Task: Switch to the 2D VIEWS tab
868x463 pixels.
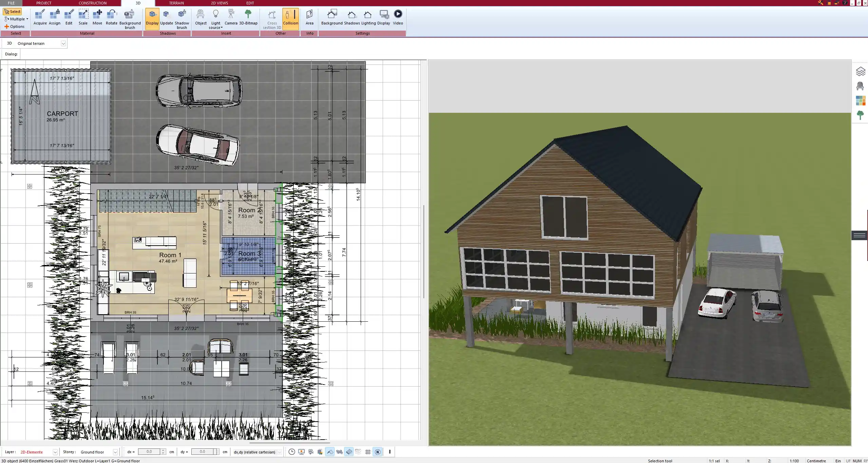Action: [220, 3]
